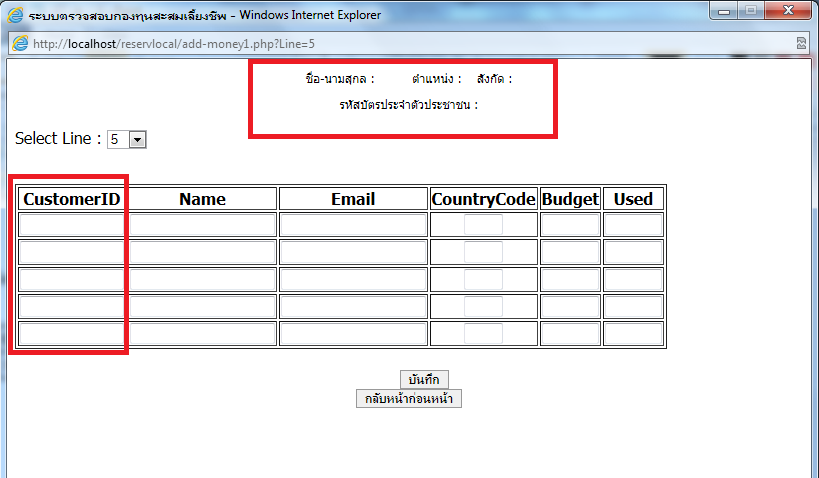The height and width of the screenshot is (478, 819).
Task: Focus the third row Email field
Action: coord(353,279)
